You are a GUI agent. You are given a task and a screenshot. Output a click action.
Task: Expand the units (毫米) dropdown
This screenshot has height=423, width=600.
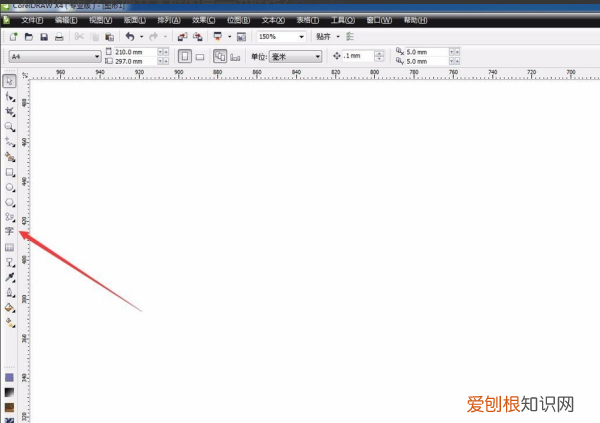click(x=318, y=57)
